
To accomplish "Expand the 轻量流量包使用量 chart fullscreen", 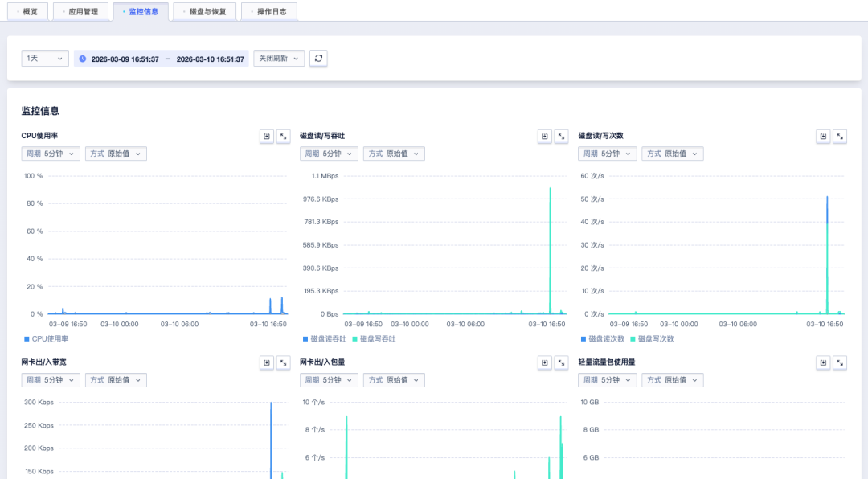I will pos(840,362).
